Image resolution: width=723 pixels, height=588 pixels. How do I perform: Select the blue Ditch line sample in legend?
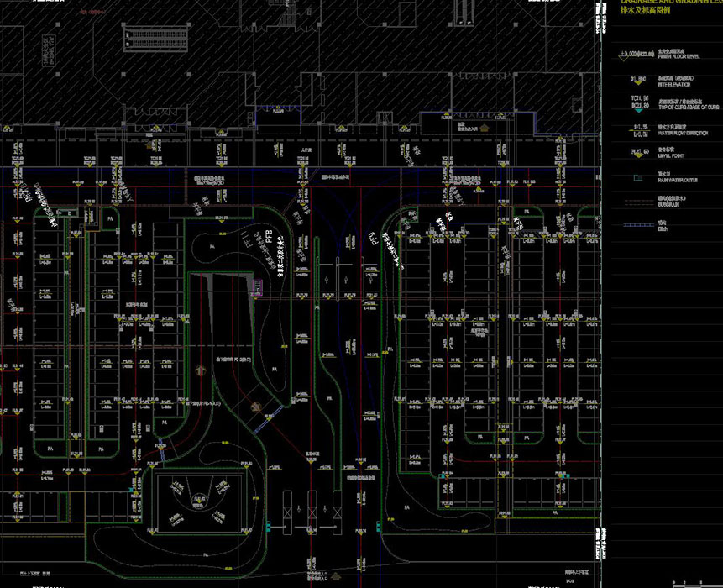click(636, 225)
